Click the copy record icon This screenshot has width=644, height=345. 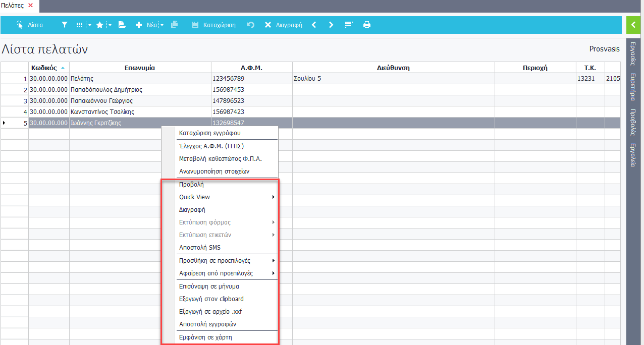[x=175, y=25]
